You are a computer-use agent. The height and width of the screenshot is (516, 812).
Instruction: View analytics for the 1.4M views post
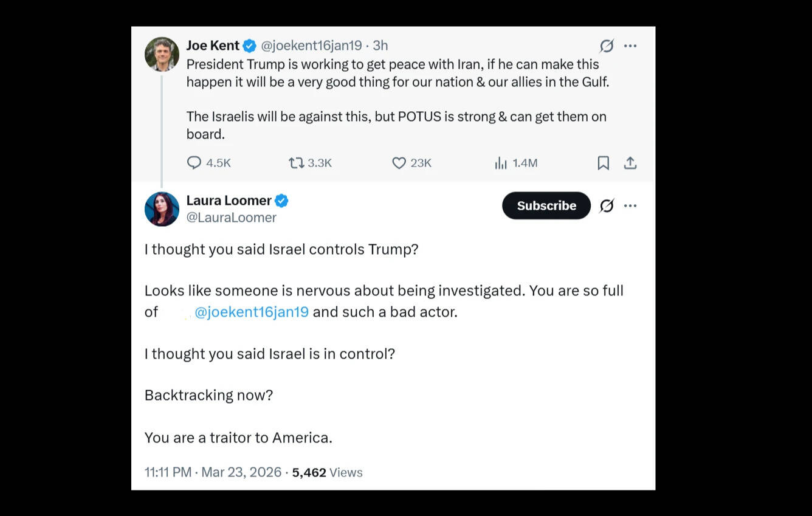[501, 163]
